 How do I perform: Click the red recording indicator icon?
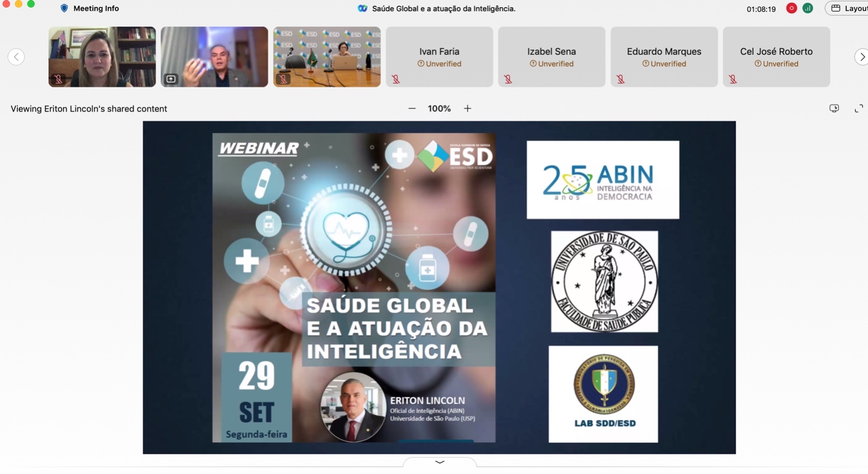792,8
